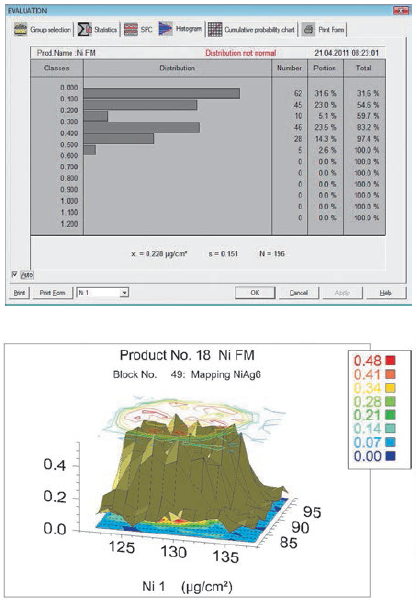Click the light green 0.28 legend swatch
The width and height of the screenshot is (417, 606).
point(390,402)
